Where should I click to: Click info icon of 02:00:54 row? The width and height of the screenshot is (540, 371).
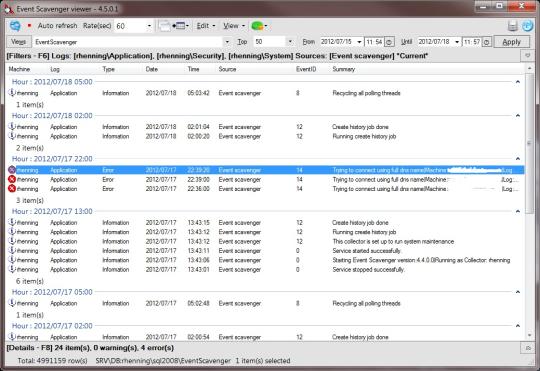click(12, 337)
